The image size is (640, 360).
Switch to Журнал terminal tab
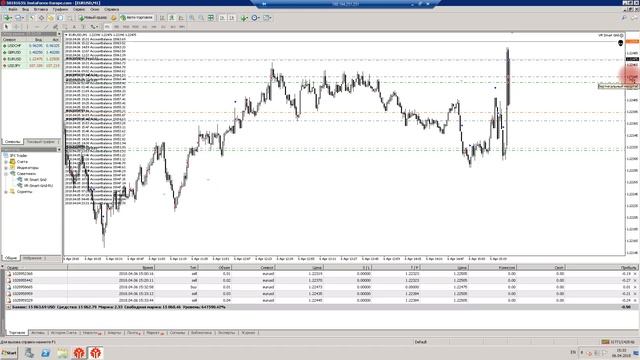click(x=248, y=333)
